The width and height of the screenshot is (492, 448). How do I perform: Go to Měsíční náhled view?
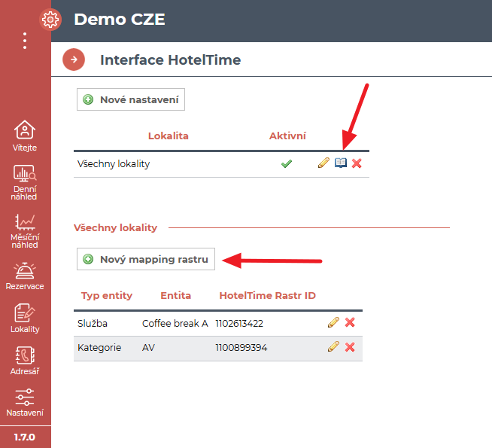point(25,231)
